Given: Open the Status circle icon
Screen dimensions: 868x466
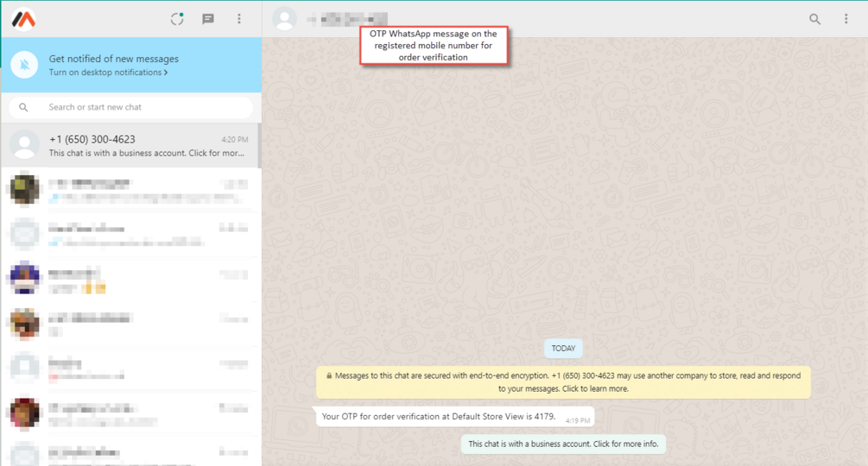Looking at the screenshot, I should point(177,19).
